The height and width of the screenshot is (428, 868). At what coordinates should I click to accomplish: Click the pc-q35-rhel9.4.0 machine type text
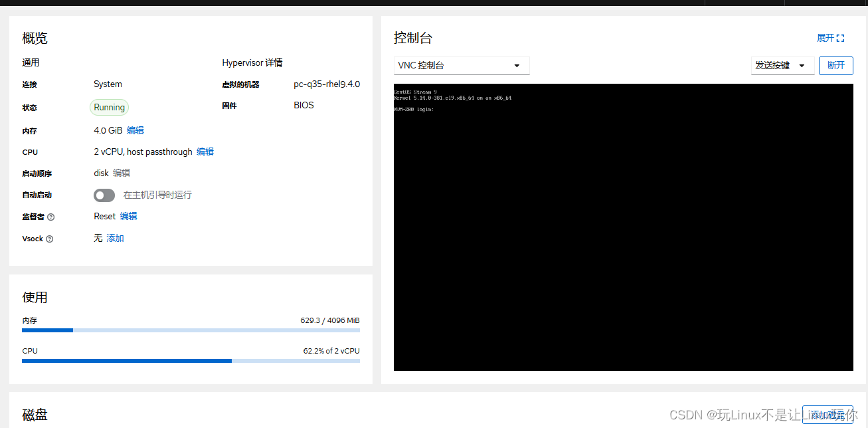327,84
